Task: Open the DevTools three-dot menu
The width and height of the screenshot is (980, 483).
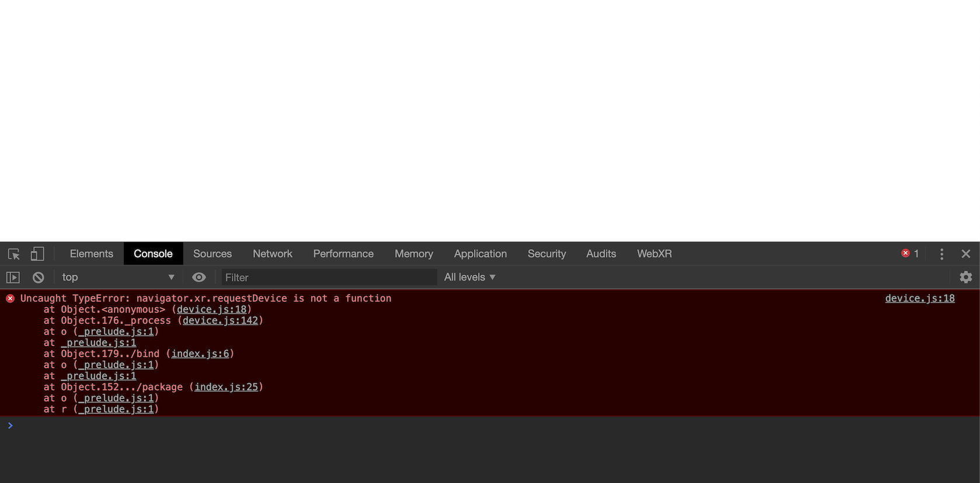Action: pyautogui.click(x=941, y=254)
